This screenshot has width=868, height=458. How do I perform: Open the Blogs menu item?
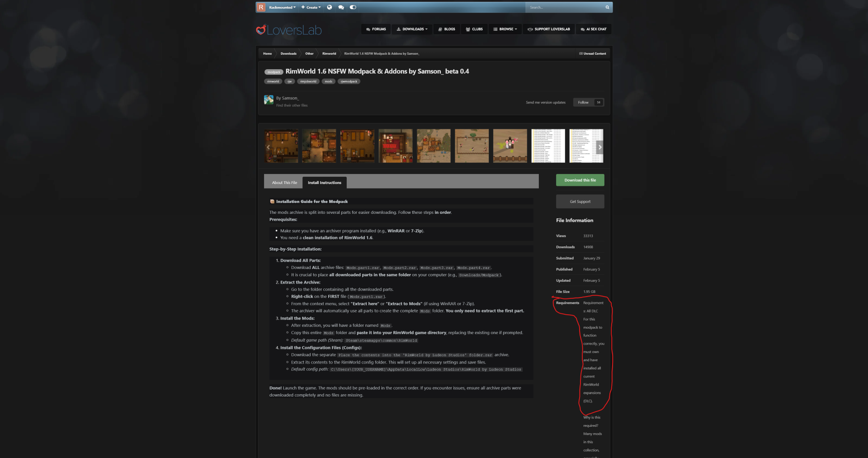tap(447, 29)
